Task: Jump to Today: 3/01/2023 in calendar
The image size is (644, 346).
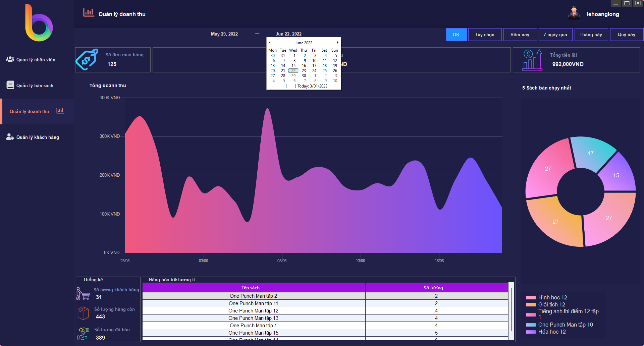Action: click(307, 86)
